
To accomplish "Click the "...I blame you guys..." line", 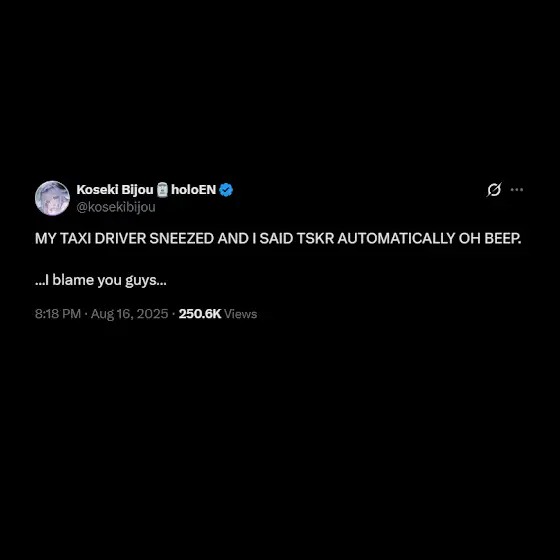I will [x=101, y=281].
